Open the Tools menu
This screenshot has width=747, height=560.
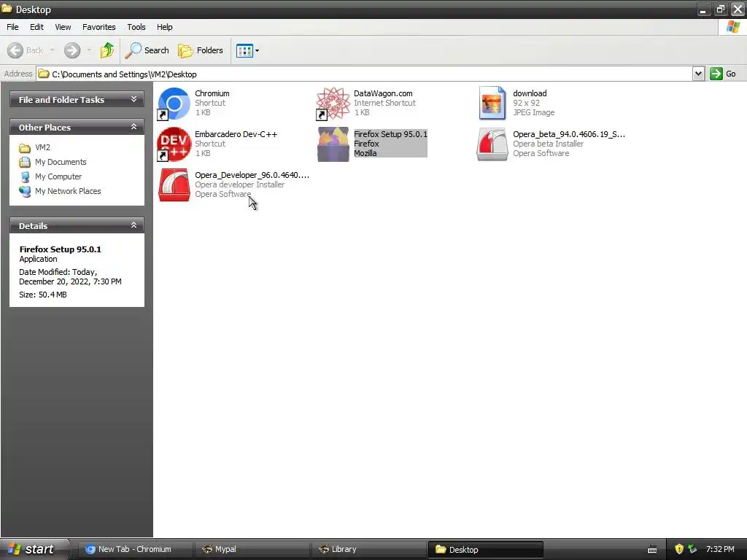click(136, 27)
